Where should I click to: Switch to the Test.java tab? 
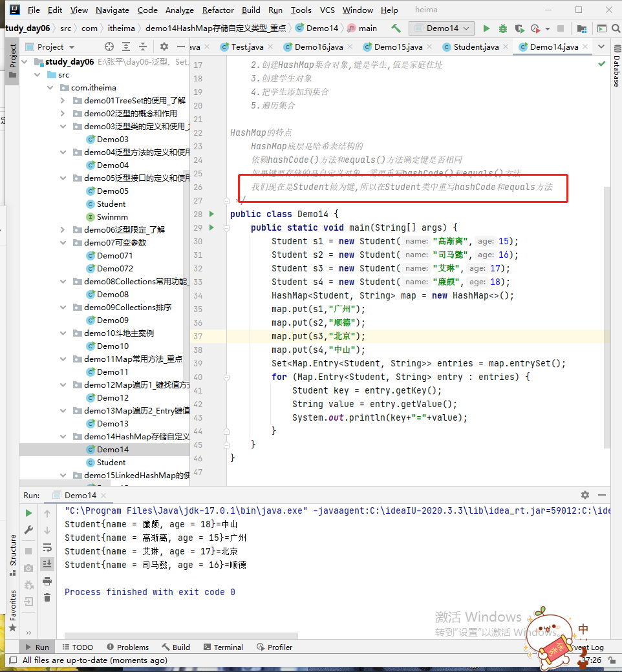(246, 47)
